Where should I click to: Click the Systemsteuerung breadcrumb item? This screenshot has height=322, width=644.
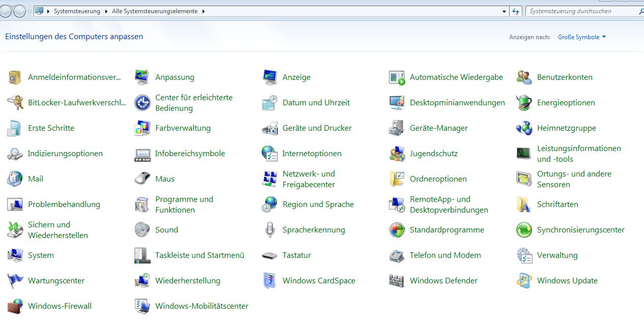77,11
